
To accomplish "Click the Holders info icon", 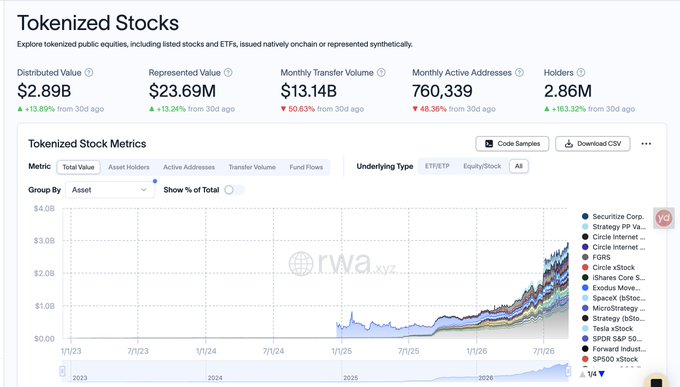I will [x=581, y=72].
